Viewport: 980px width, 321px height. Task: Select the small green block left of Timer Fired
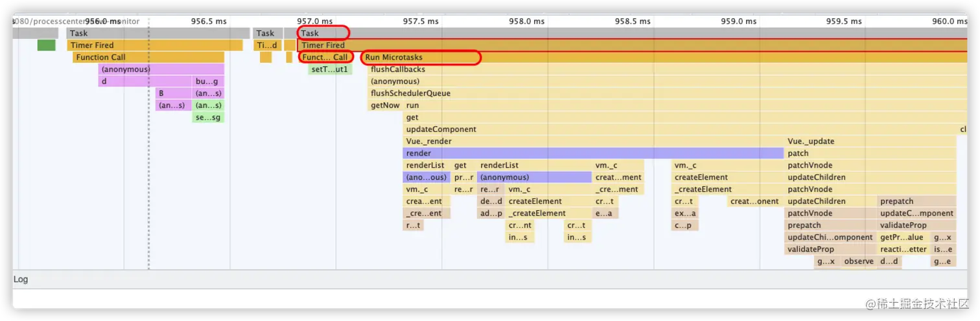coord(46,45)
